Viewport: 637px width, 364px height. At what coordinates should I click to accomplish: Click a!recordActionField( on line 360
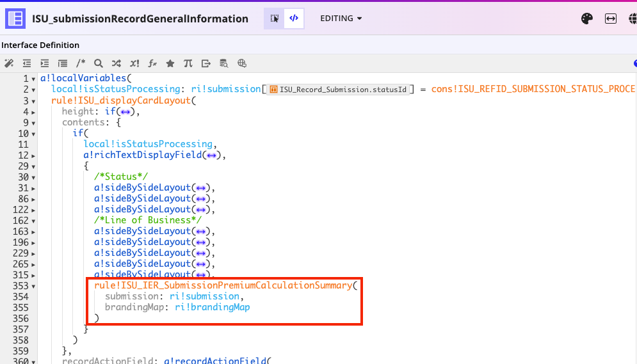pyautogui.click(x=217, y=360)
